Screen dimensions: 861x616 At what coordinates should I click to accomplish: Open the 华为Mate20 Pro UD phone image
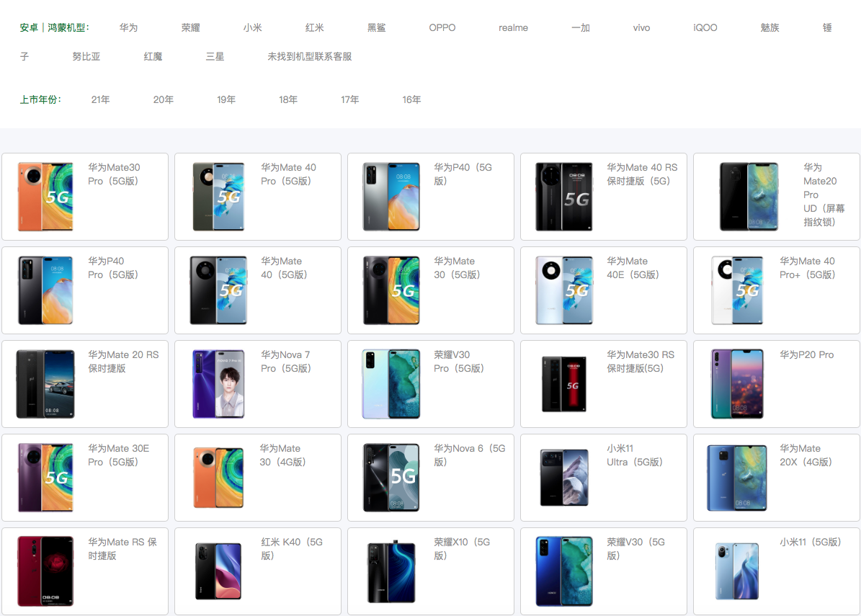[749, 197]
